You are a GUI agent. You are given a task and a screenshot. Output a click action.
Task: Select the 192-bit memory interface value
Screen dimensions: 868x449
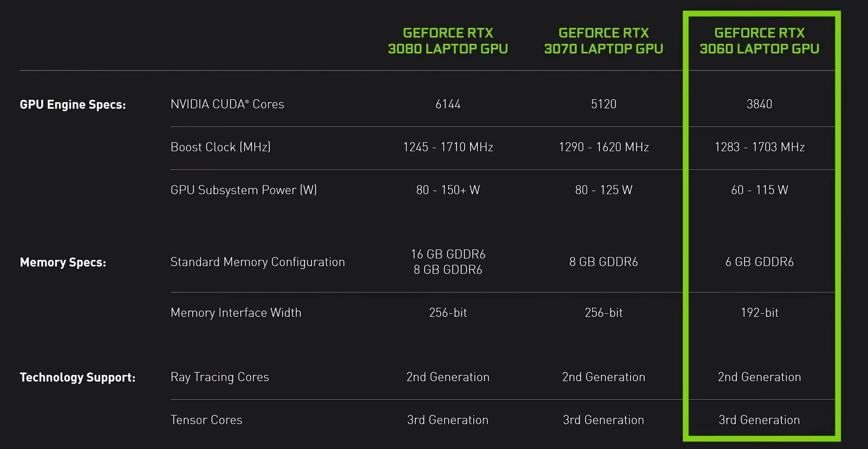coord(759,312)
